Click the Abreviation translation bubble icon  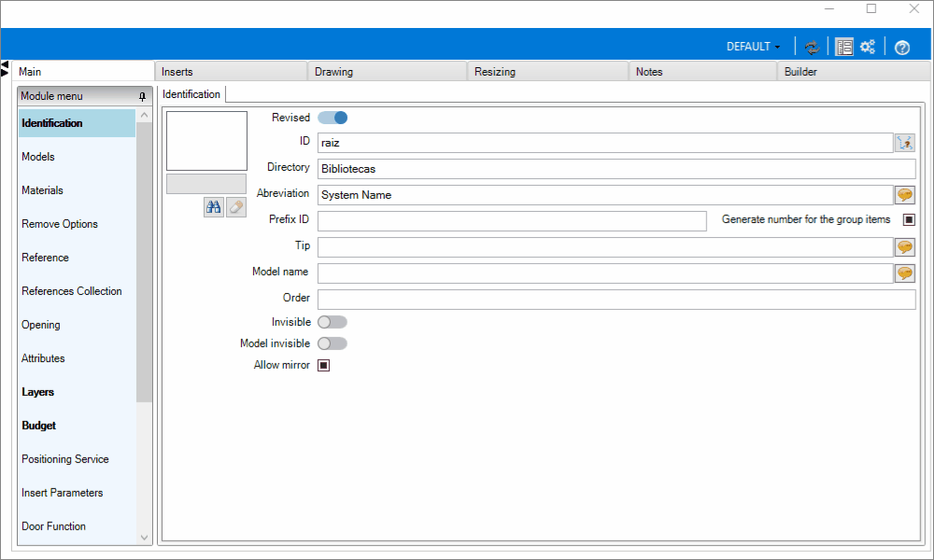coord(905,195)
